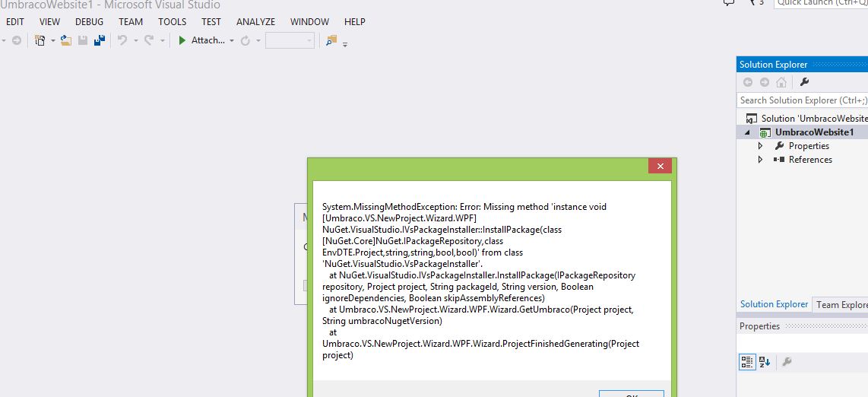868x397 pixels.
Task: Click the Solution Explorer Home icon
Action: [781, 82]
